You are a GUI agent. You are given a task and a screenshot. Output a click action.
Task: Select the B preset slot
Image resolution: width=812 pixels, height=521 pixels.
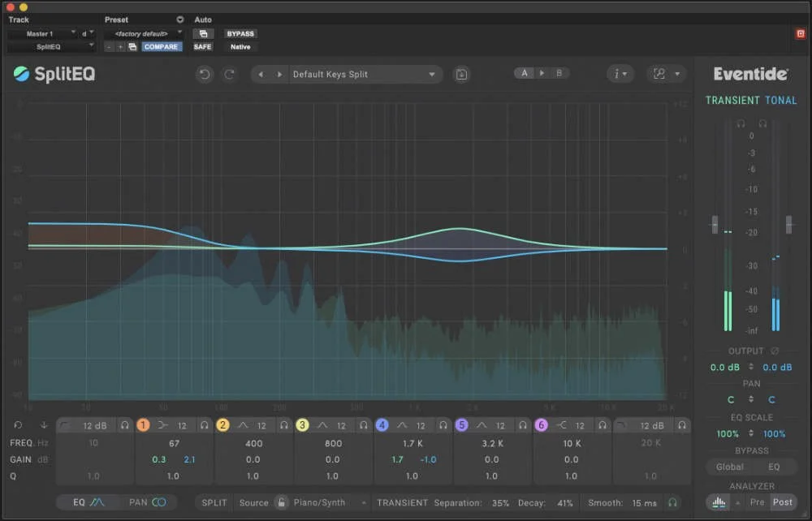[x=559, y=72]
